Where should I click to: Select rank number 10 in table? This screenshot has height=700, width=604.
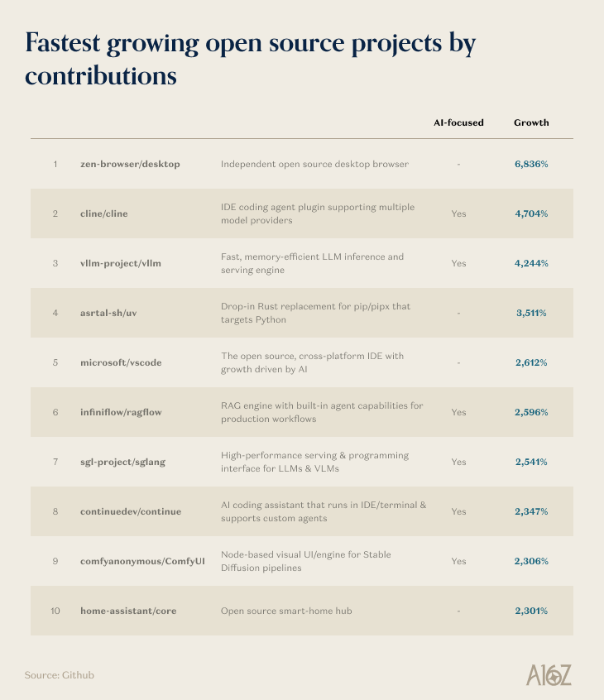[x=55, y=611]
